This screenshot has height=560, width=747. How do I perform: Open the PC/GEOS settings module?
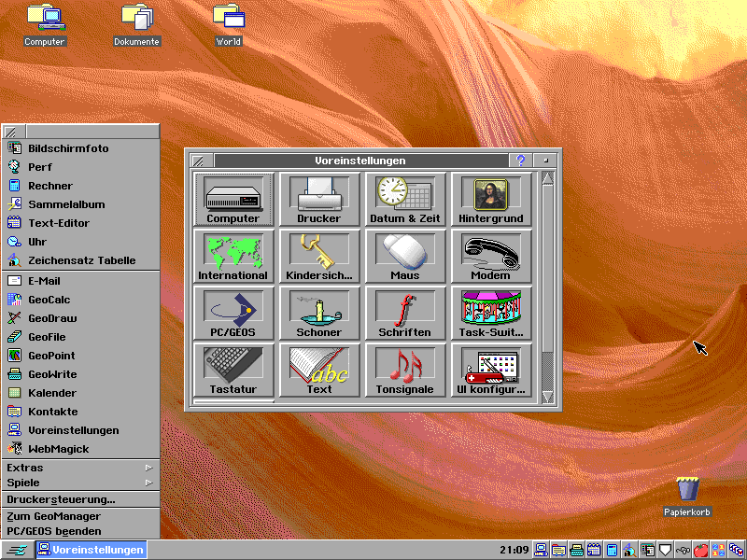tap(233, 313)
